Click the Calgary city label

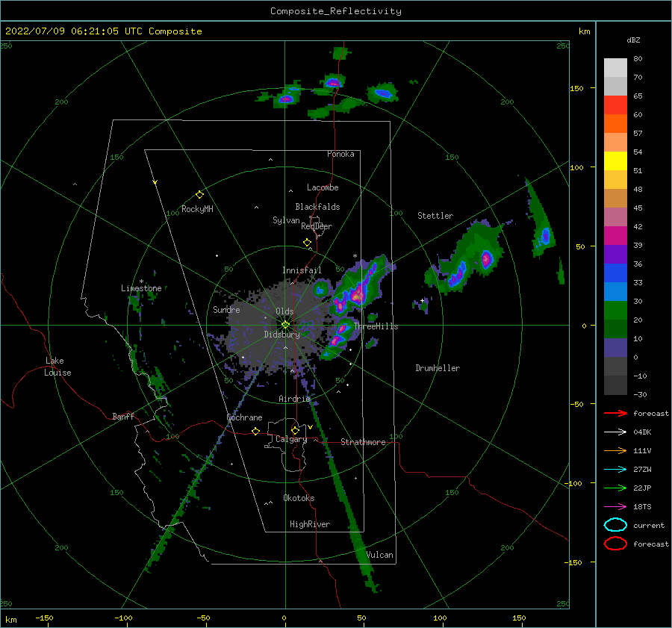pyautogui.click(x=291, y=439)
